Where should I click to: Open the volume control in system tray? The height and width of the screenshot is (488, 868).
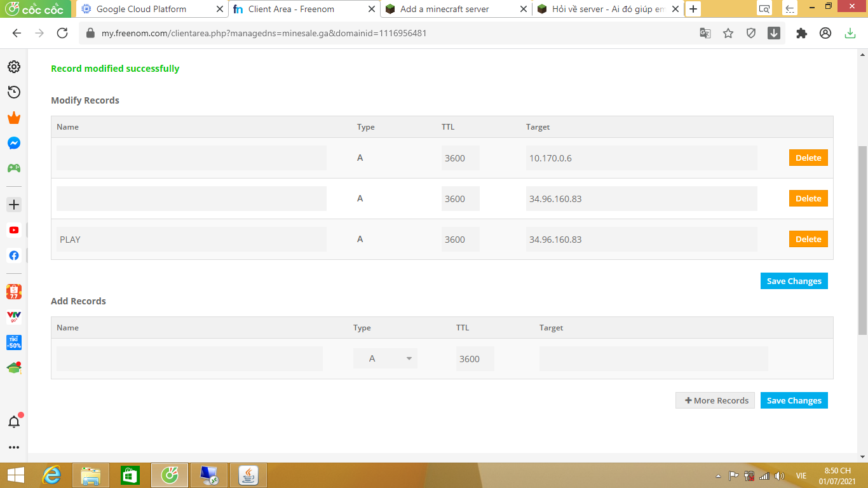pyautogui.click(x=780, y=476)
